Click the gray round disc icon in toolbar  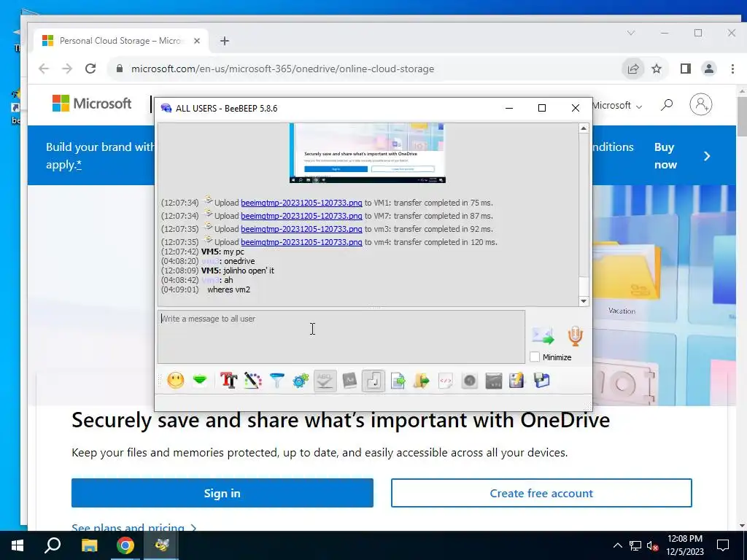coord(470,381)
